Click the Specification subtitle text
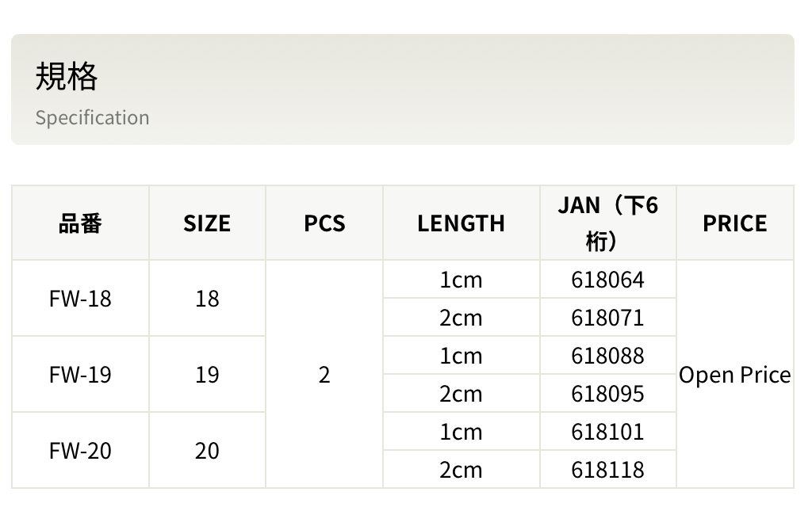The width and height of the screenshot is (812, 511). tap(92, 117)
